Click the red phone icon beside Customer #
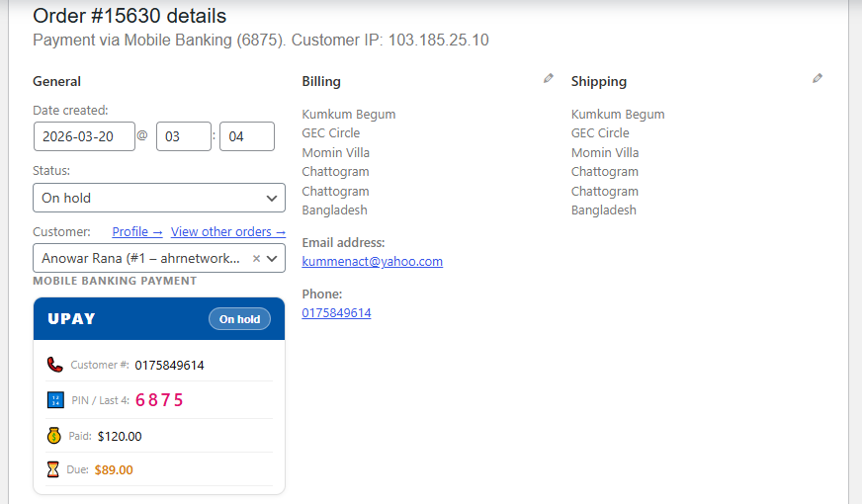This screenshot has height=504, width=862. [55, 365]
